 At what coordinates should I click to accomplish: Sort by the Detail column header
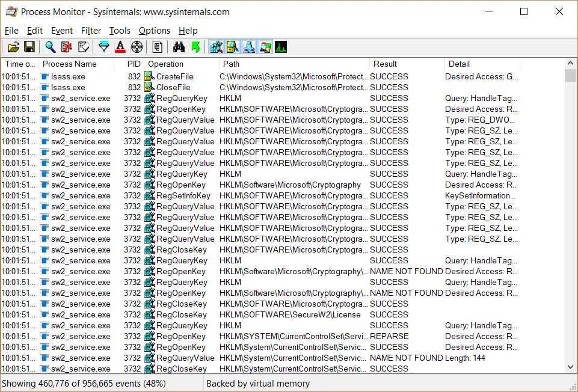482,64
